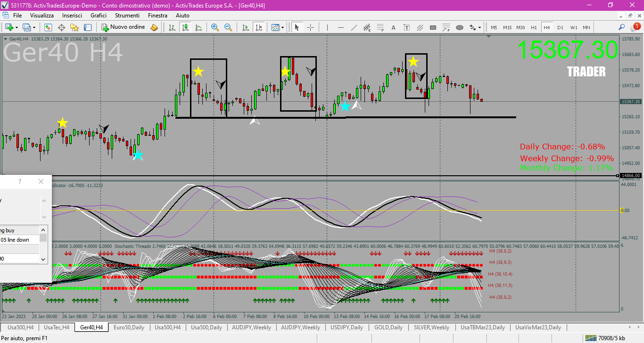Open the Visualizza menu
This screenshot has width=644, height=343.
click(x=42, y=16)
